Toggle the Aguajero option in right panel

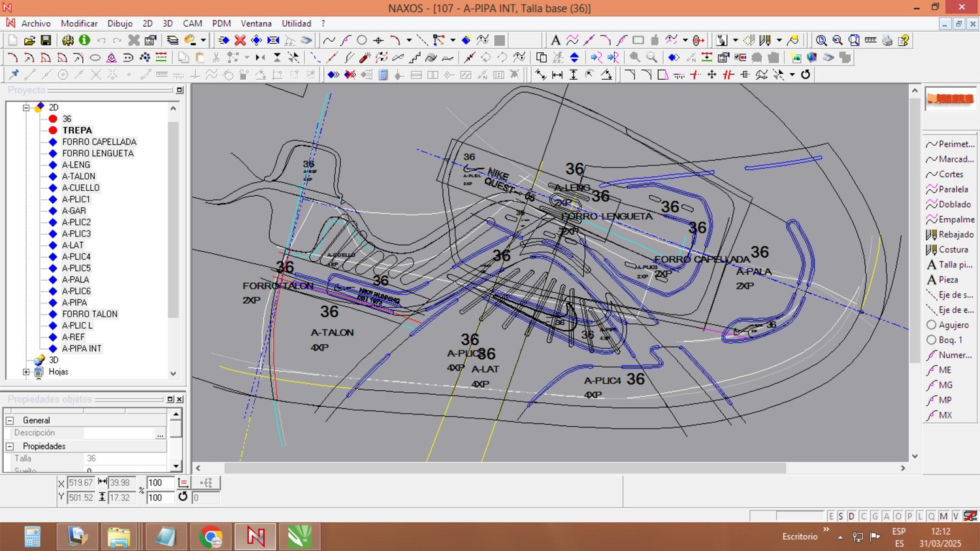tap(949, 325)
